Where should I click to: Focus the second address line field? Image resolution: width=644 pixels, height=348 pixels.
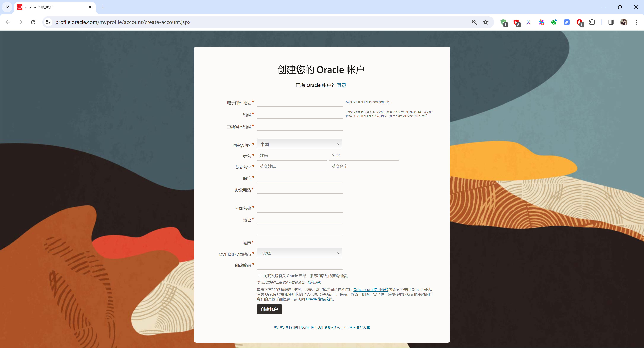point(300,231)
